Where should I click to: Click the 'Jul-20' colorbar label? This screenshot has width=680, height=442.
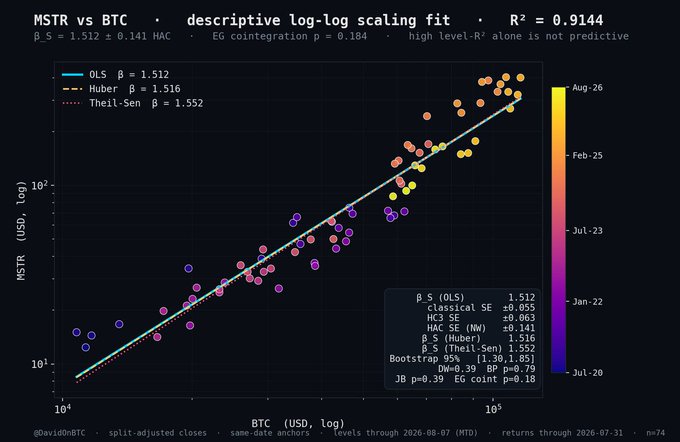click(x=588, y=373)
